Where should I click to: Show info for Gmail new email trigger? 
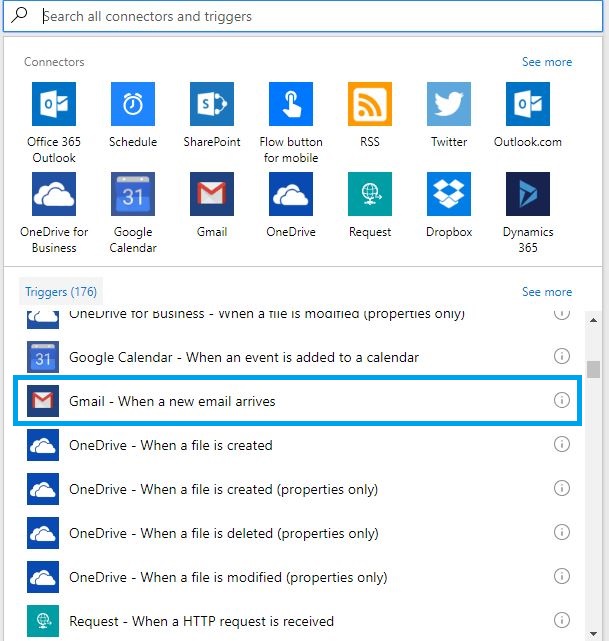(562, 400)
